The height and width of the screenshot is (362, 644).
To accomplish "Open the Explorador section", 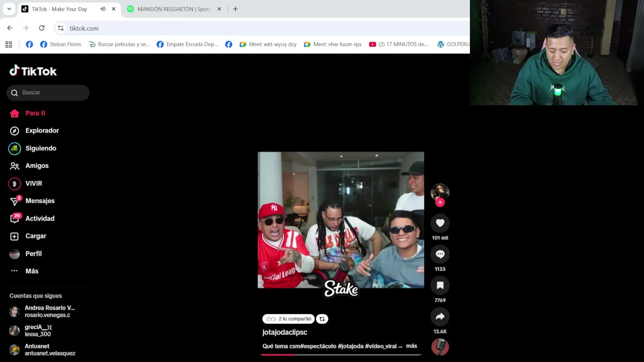I will (34, 131).
